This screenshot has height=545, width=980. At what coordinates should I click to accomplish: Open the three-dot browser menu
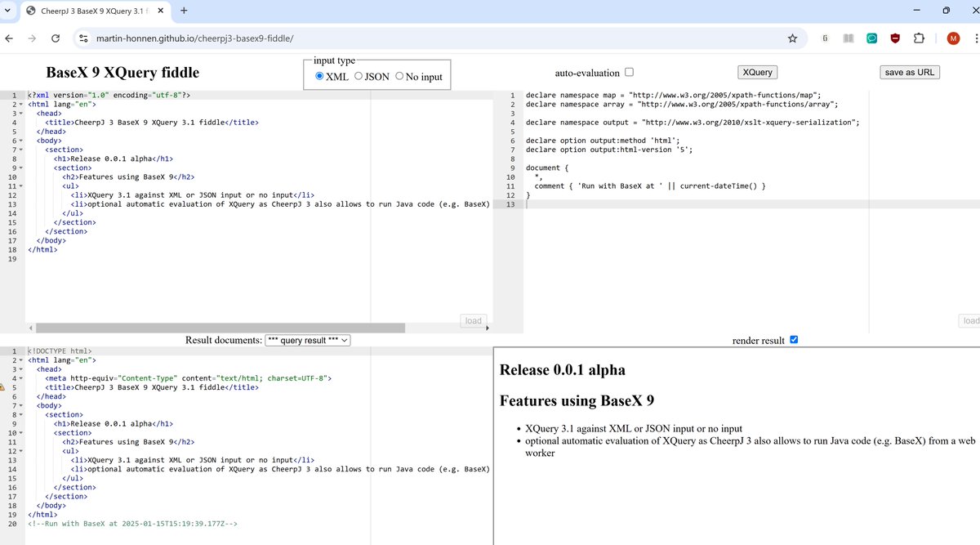975,38
